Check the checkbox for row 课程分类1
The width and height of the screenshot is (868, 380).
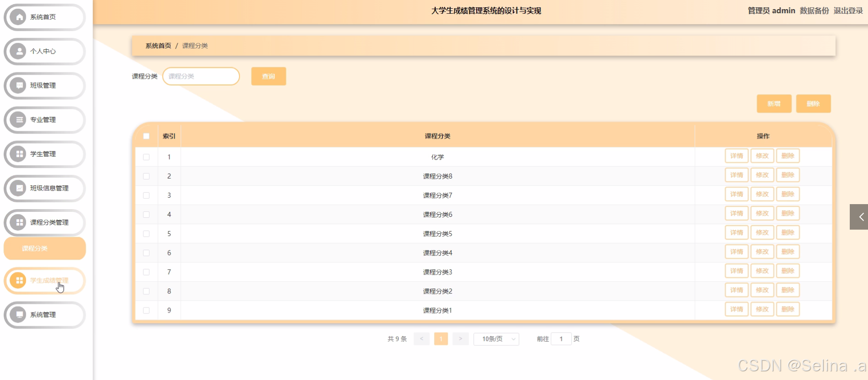tap(146, 310)
